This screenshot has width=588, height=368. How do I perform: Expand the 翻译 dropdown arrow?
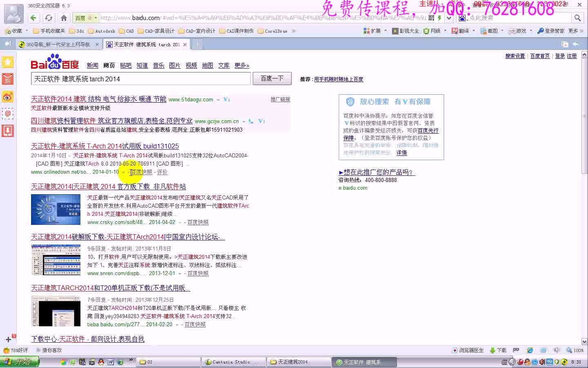coord(474,31)
